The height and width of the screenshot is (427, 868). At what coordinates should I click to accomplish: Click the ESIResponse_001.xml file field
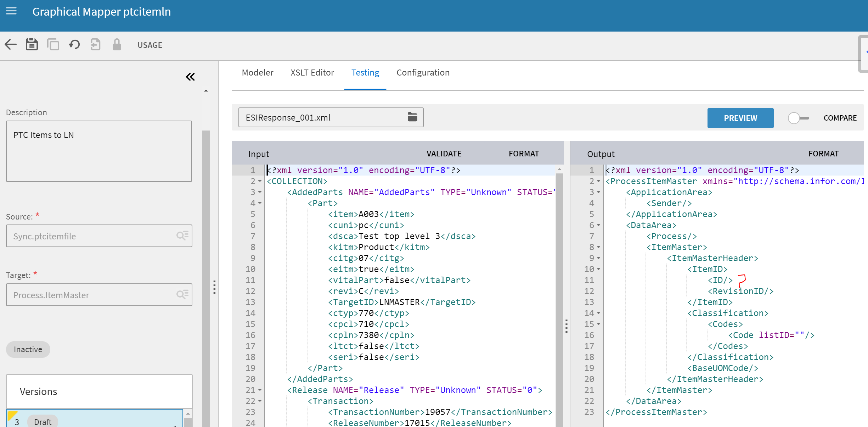331,117
